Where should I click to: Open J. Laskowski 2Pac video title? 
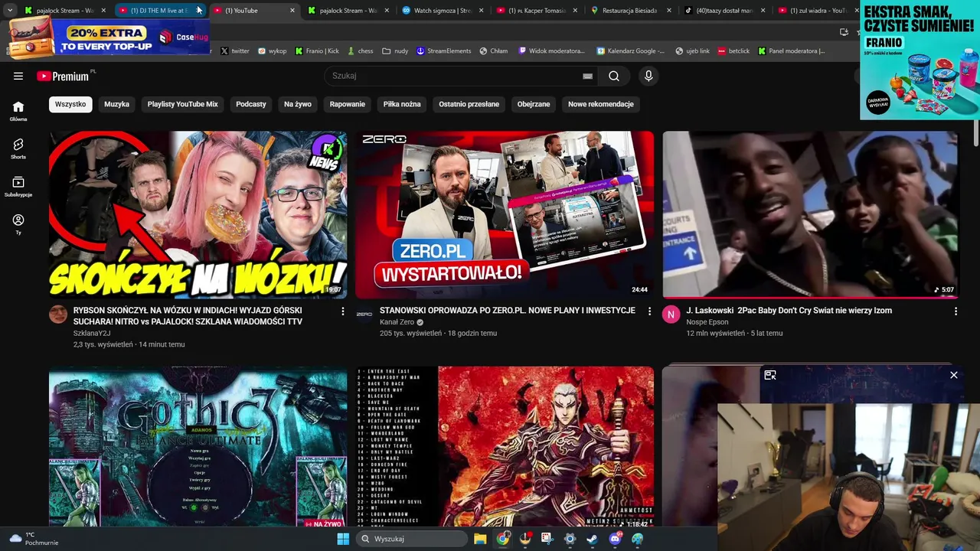pyautogui.click(x=789, y=311)
